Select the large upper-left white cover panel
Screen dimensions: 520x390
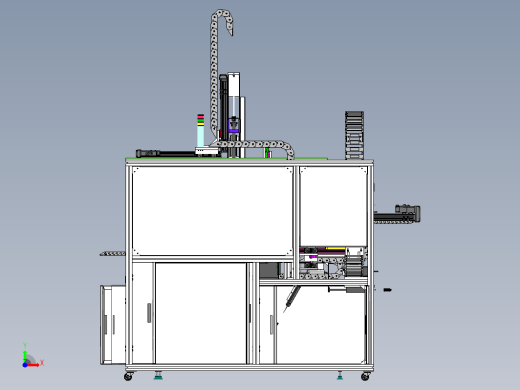click(212, 211)
